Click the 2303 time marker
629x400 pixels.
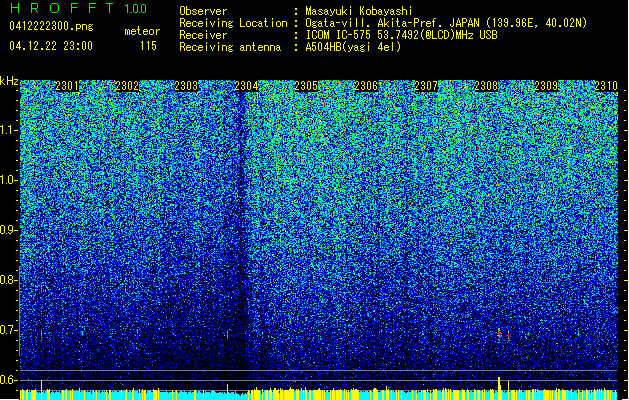[187, 86]
